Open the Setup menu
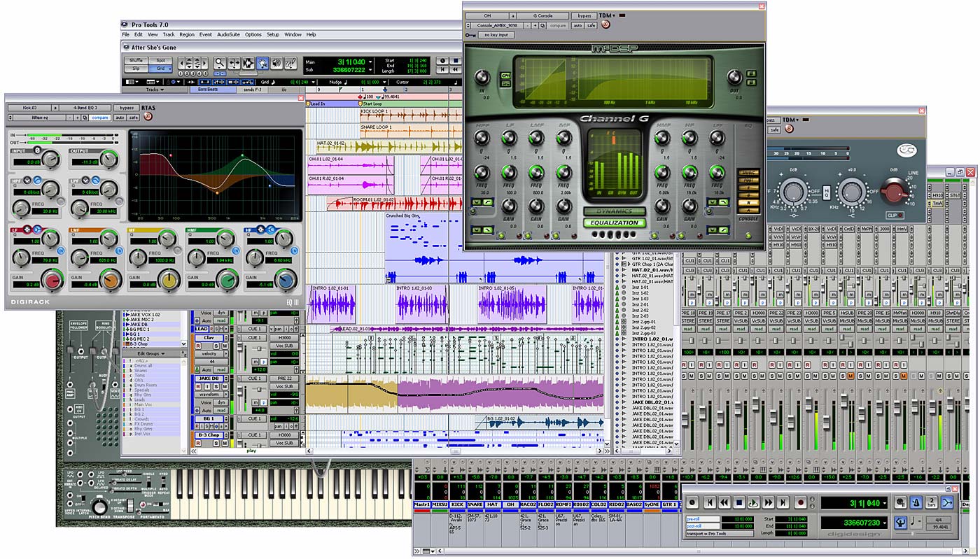The image size is (980, 559). tap(272, 34)
